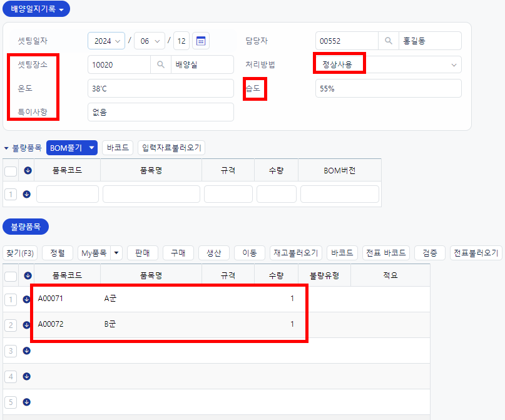Click the 불량유형 column header

325,275
